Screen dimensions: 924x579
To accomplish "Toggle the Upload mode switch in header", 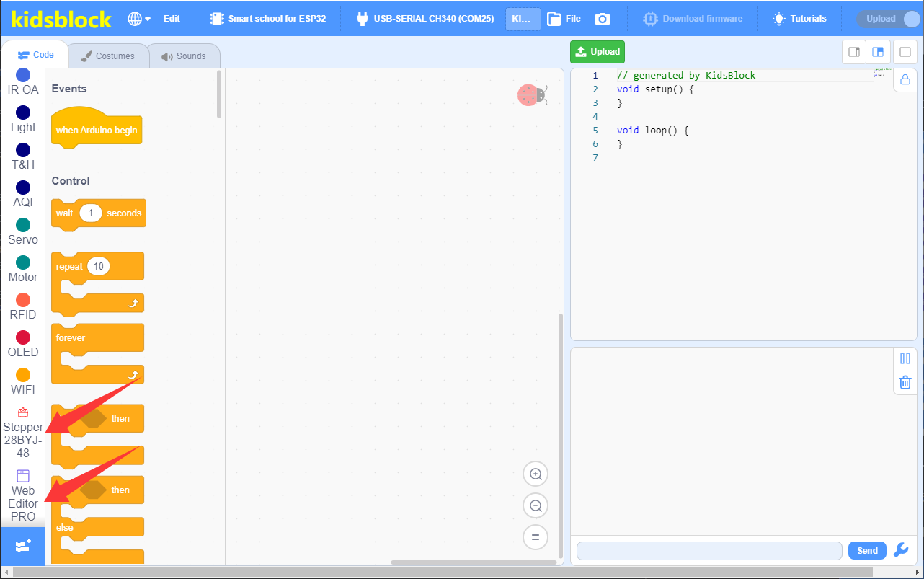I will [x=888, y=19].
